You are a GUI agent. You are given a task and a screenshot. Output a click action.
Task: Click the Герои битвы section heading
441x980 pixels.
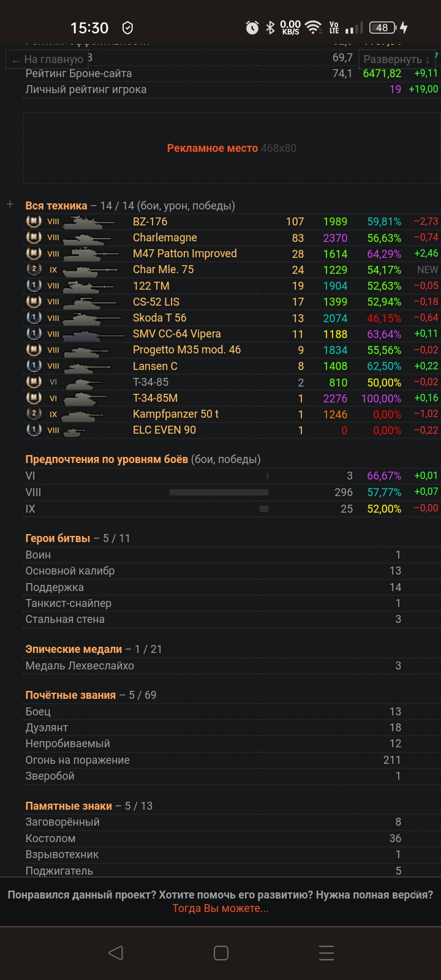[57, 538]
